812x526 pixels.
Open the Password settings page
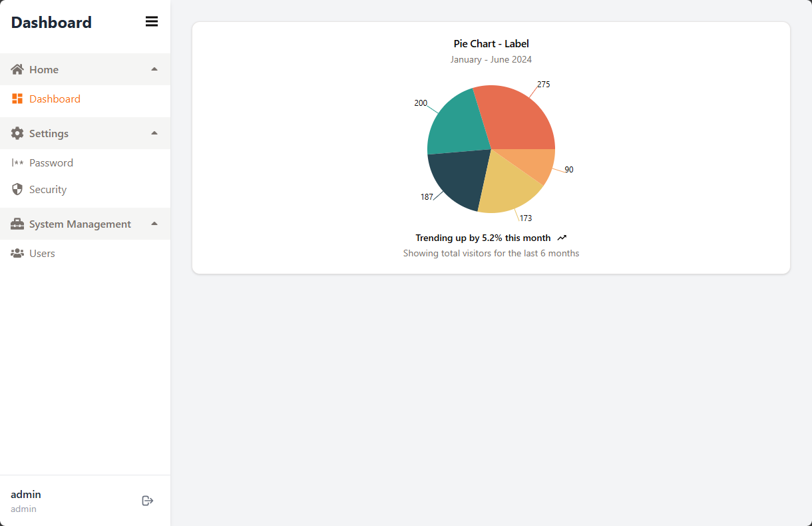click(85, 162)
